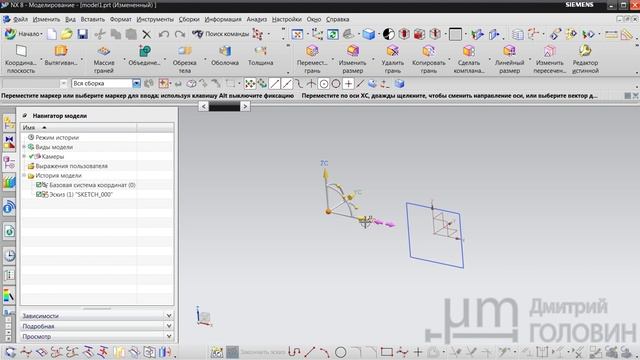Click the shaded cube rendering icon
640x360 pixels.
(369, 34)
